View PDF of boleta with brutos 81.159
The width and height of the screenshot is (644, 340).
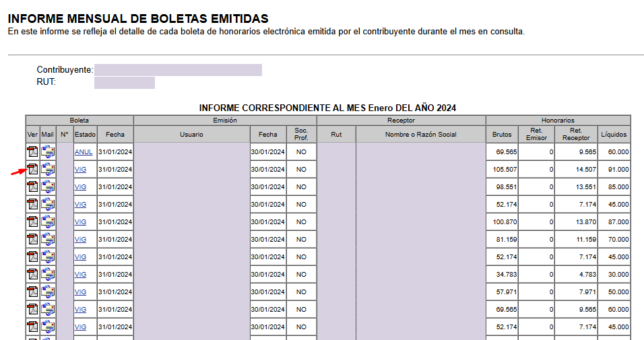(32, 239)
